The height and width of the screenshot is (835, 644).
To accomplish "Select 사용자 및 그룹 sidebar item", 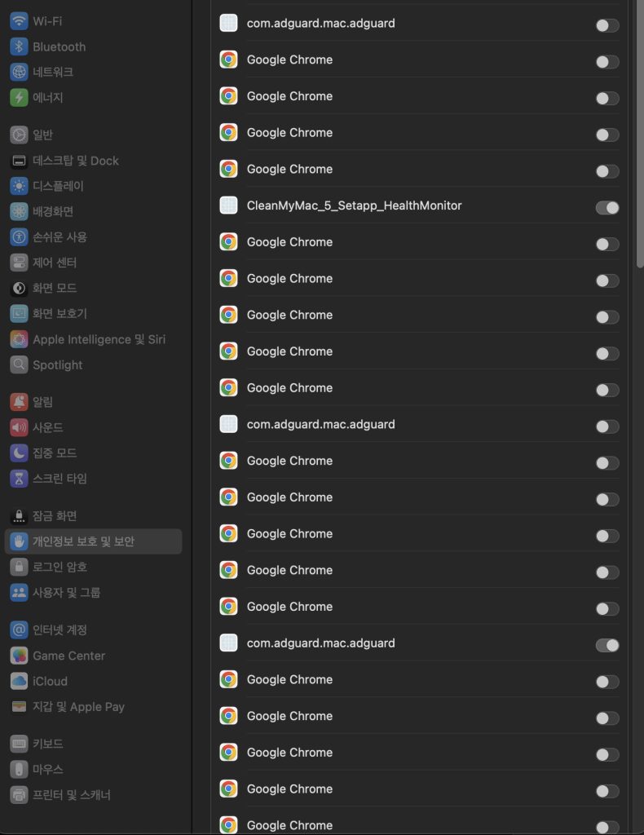I will [66, 592].
